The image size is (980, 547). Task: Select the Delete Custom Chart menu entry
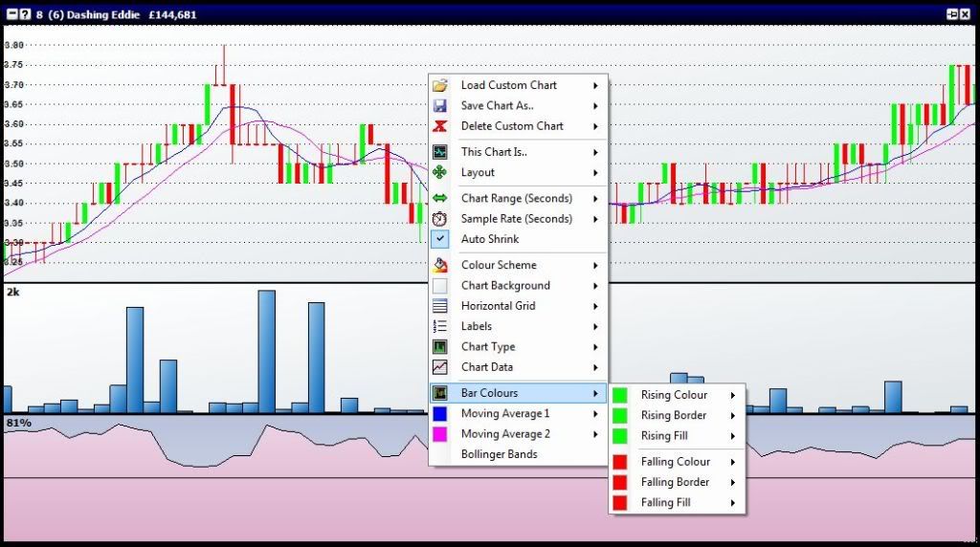pyautogui.click(x=518, y=126)
